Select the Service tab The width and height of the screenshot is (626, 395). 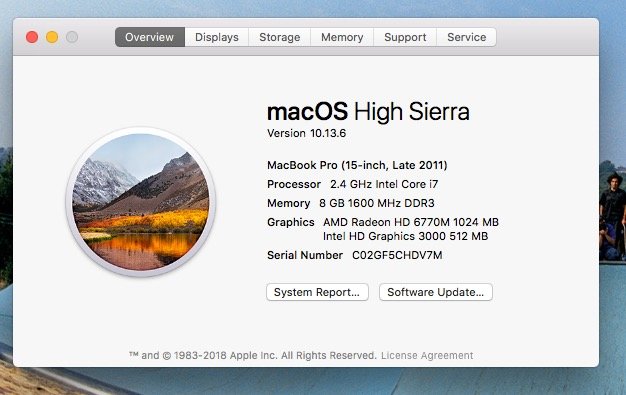pyautogui.click(x=466, y=37)
